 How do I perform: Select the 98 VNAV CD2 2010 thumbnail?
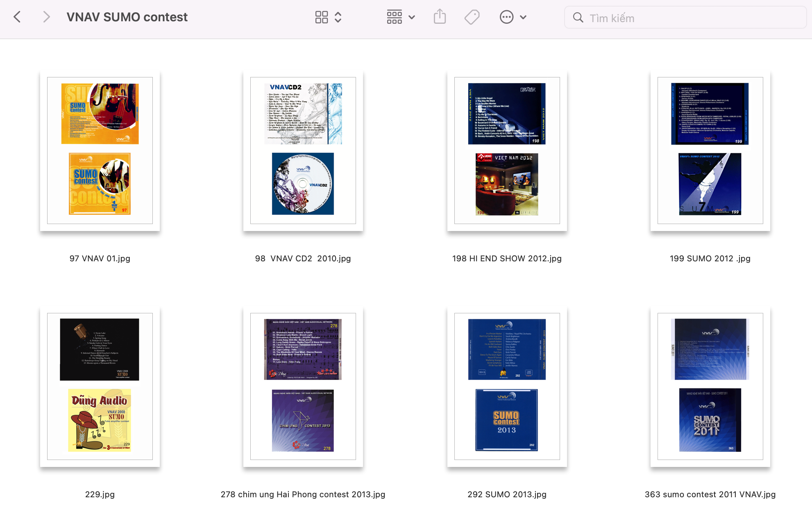[303, 150]
